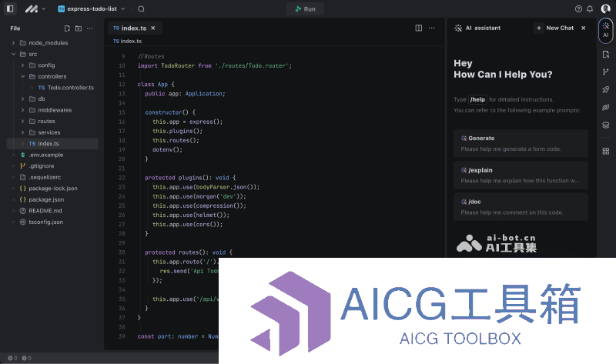Image resolution: width=616 pixels, height=364 pixels.
Task: Open notifications bell icon
Action: pos(590,9)
